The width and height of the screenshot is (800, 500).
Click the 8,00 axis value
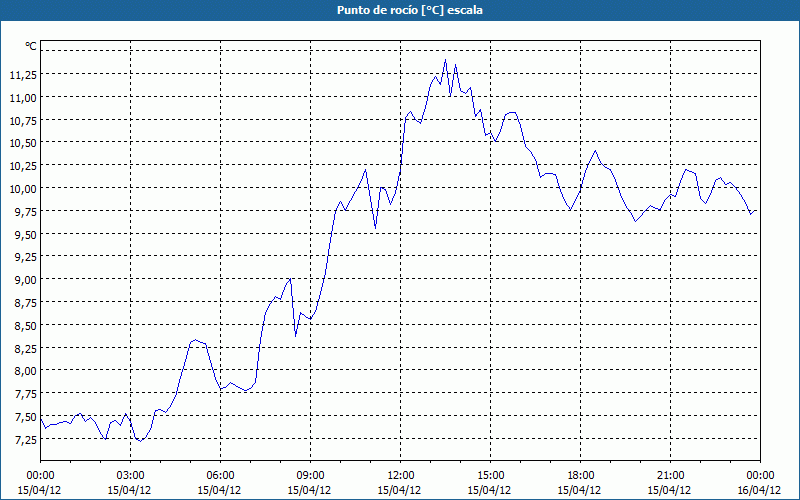[25, 371]
